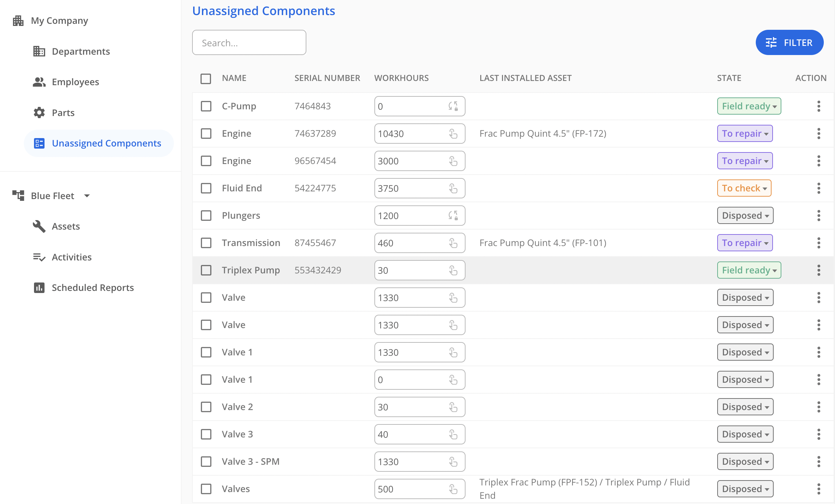Go to Activities in the sidebar
The width and height of the screenshot is (835, 504).
click(72, 257)
